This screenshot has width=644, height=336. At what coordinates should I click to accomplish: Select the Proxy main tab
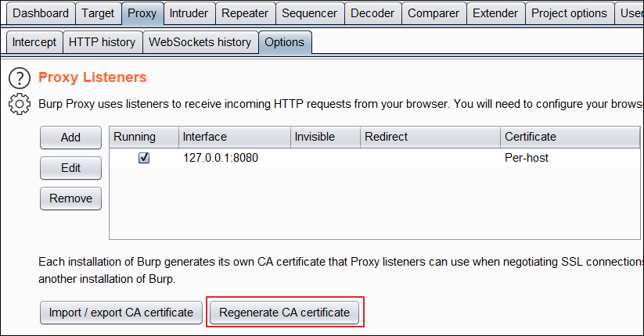pyautogui.click(x=142, y=13)
